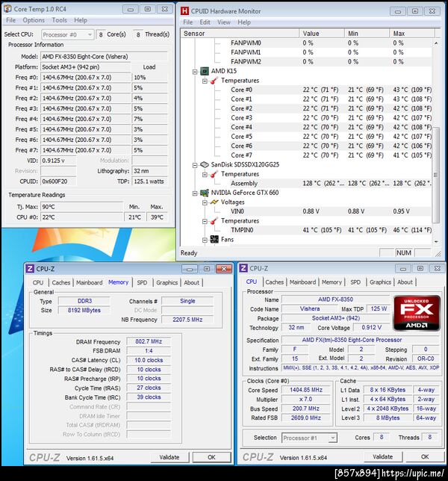Switch to Memory tab in CPU-Z CPU window
The width and height of the screenshot is (448, 481).
[332, 282]
